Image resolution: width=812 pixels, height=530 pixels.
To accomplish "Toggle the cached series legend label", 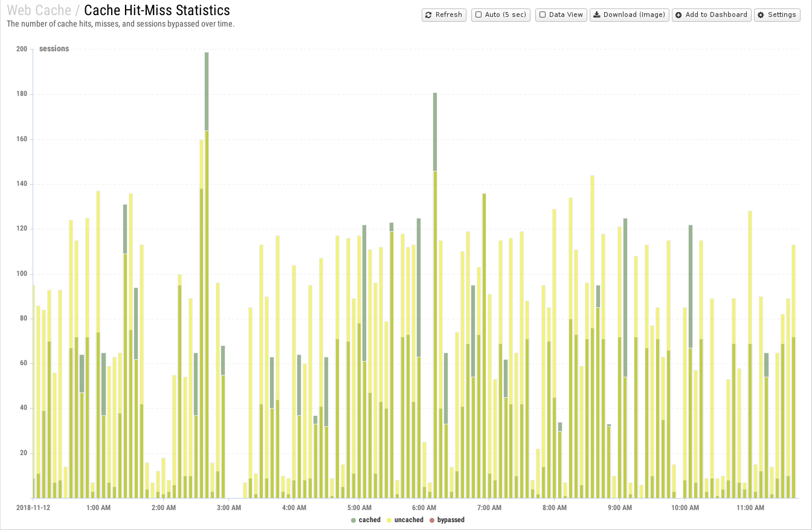I will [370, 520].
